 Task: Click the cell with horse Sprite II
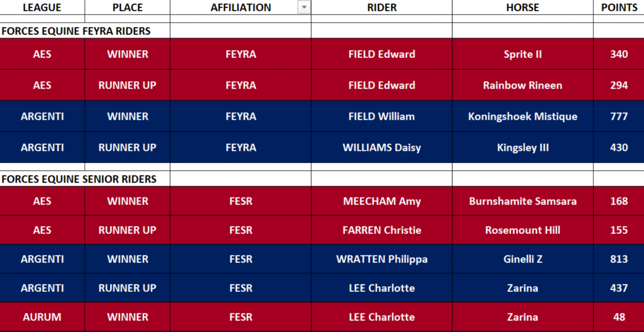(x=523, y=54)
